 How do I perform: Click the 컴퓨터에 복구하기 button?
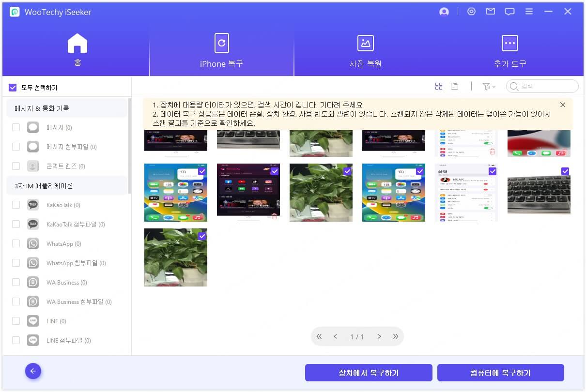[x=501, y=372]
